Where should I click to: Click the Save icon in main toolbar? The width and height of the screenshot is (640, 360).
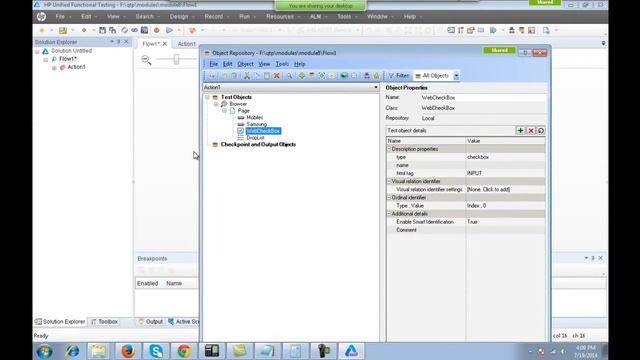pos(102,30)
